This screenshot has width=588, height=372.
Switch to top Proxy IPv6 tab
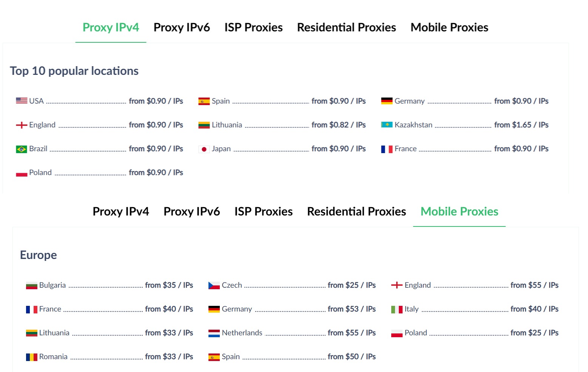point(182,27)
